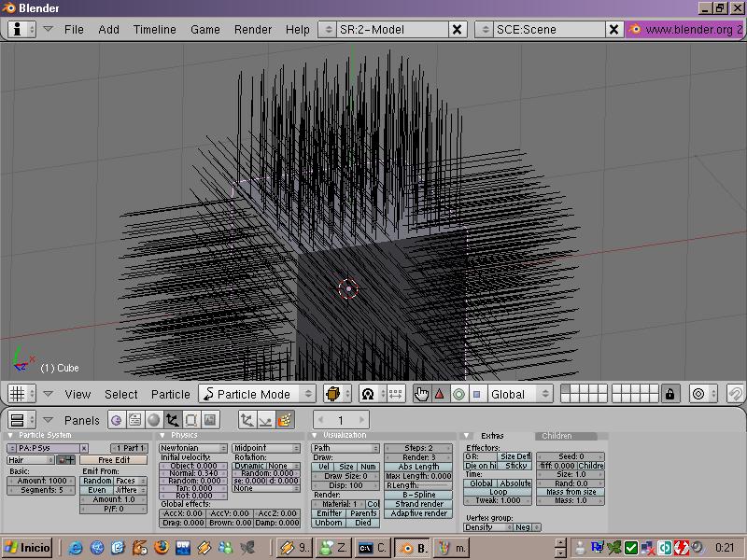Select the scale manipulator square icon
Viewport: 747px width, 560px height.
tap(476, 394)
